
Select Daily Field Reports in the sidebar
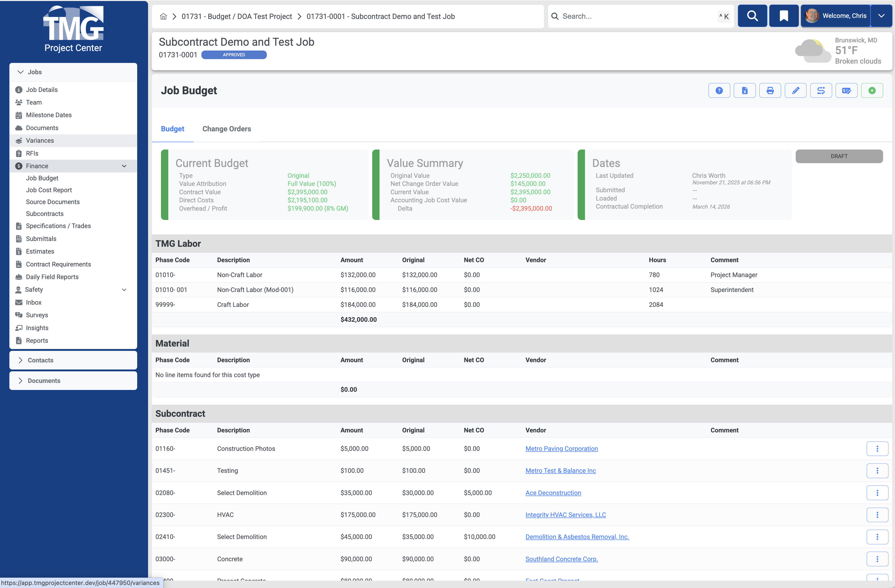[x=52, y=277]
